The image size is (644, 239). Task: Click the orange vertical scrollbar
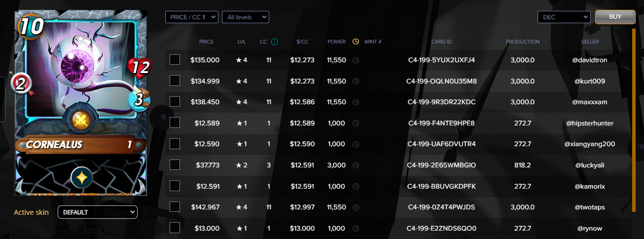634,119
